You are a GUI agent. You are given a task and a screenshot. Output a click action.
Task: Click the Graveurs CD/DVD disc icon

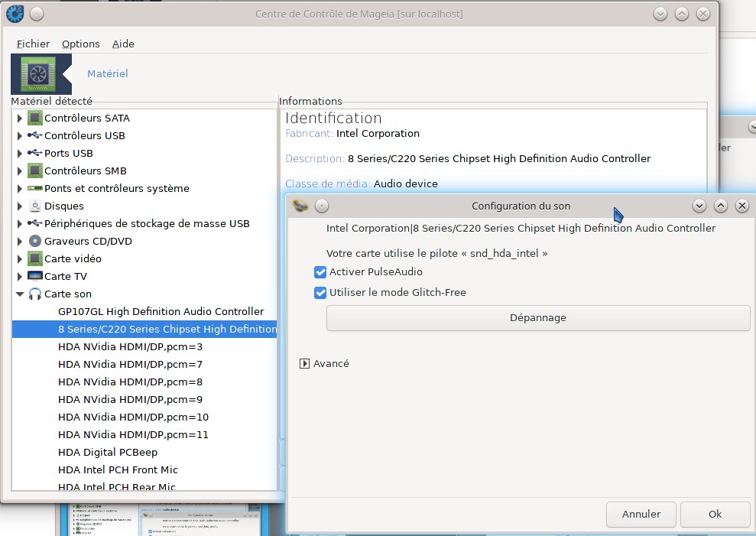coord(34,241)
